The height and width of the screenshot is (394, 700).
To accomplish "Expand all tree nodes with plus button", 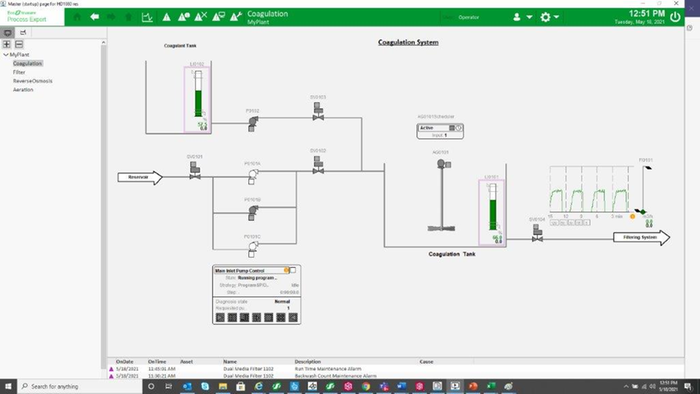I will click(x=7, y=44).
